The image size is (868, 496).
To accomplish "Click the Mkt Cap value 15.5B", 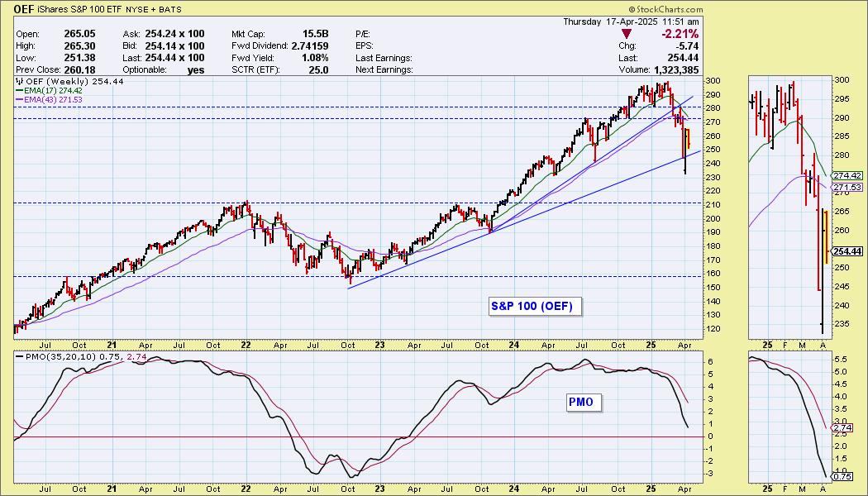I will tap(315, 34).
